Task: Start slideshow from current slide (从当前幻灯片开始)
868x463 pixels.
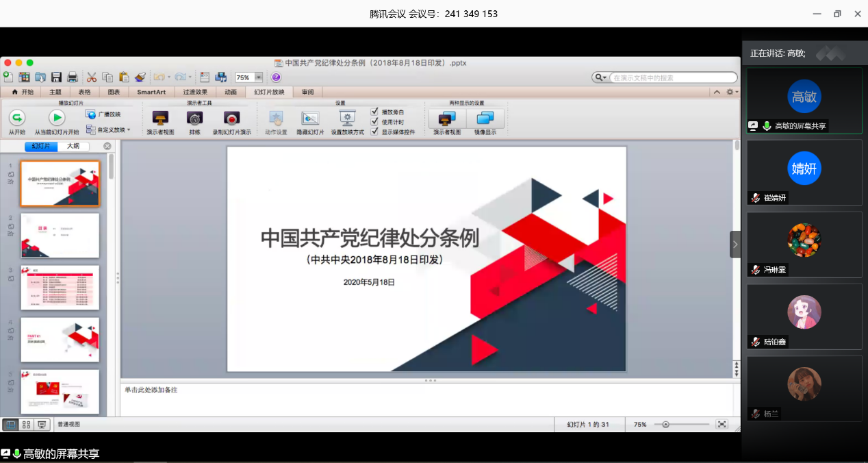Action: click(57, 118)
